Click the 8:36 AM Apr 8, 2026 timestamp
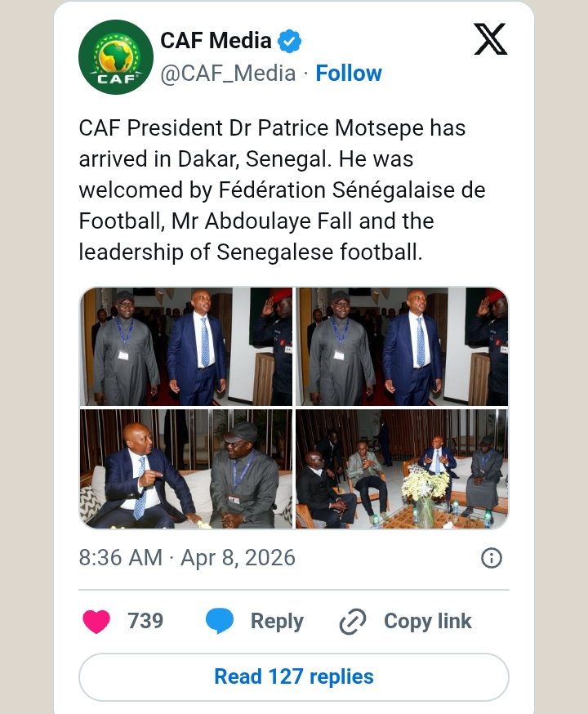Screen dimensions: 588x714 [187, 558]
